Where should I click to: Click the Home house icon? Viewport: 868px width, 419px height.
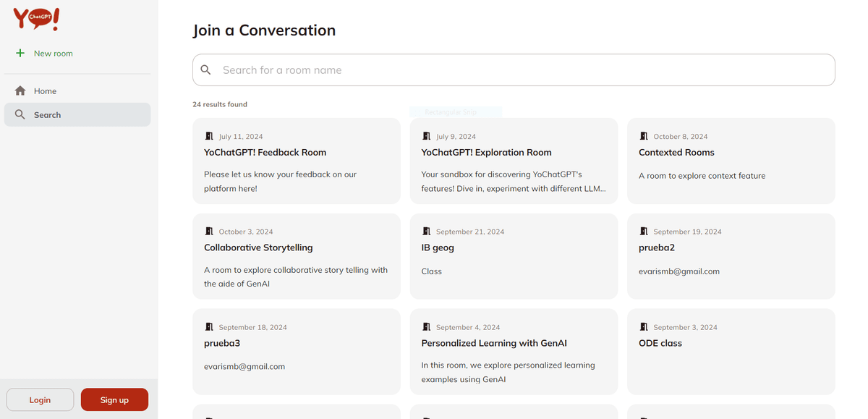tap(20, 91)
